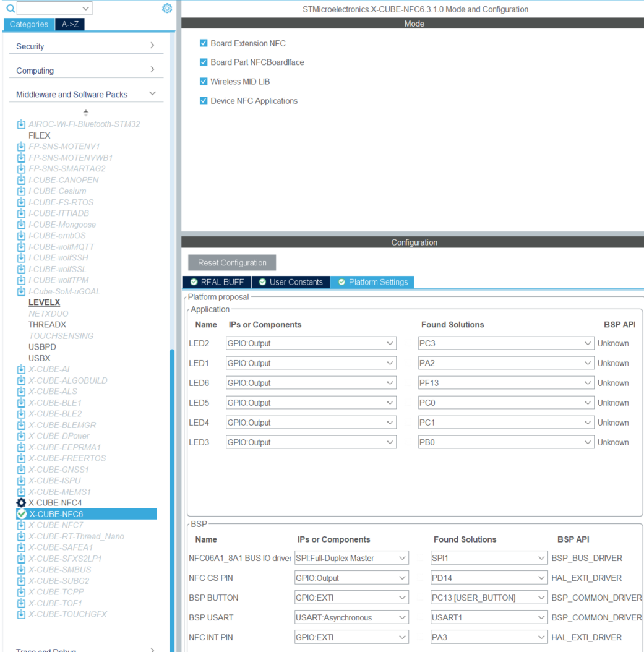Image resolution: width=644 pixels, height=652 pixels.
Task: Uncheck Board Extension NFC checkbox
Action: click(x=204, y=43)
